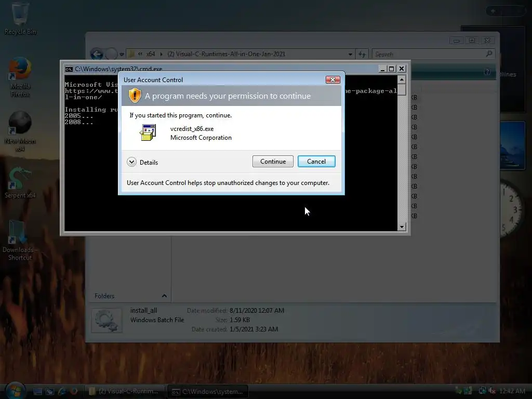Select the New Moon x64 desktop shortcut
Image resolution: width=532 pixels, height=399 pixels.
tap(20, 131)
